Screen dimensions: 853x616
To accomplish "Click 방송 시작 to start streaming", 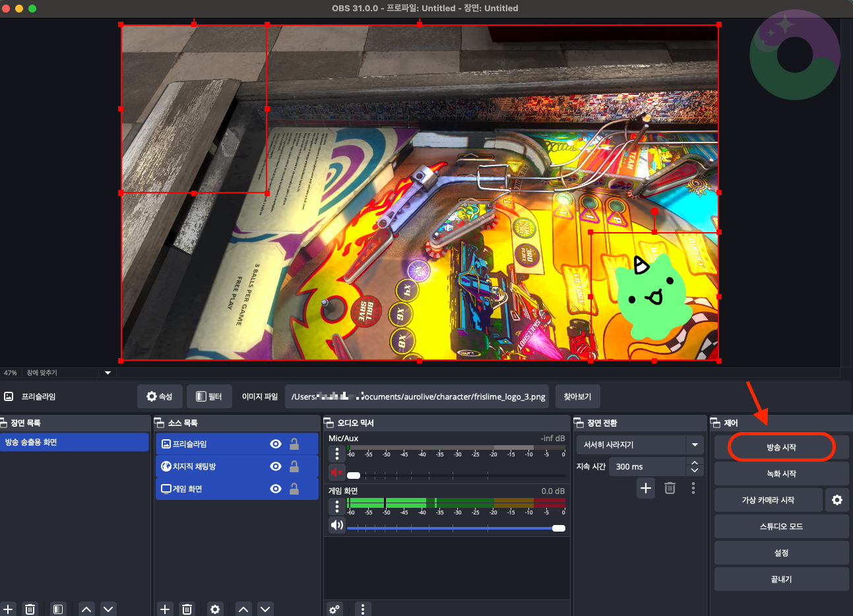I will (781, 447).
